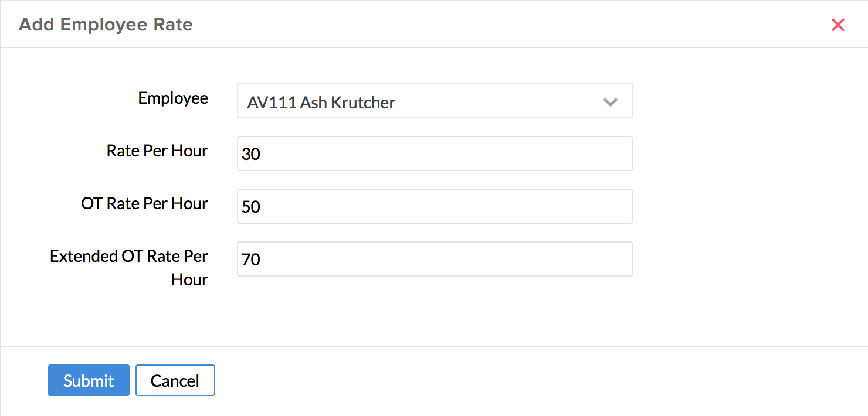This screenshot has width=868, height=416.
Task: Click the Extended OT Rate Per Hour label
Action: [129, 267]
